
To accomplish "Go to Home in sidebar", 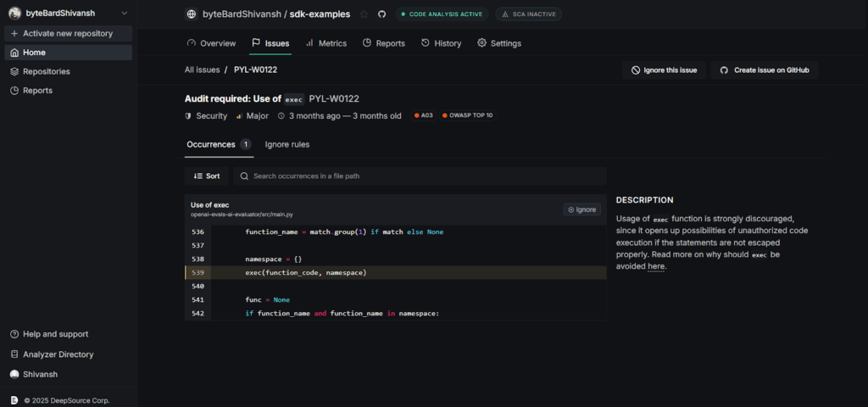I will [68, 53].
